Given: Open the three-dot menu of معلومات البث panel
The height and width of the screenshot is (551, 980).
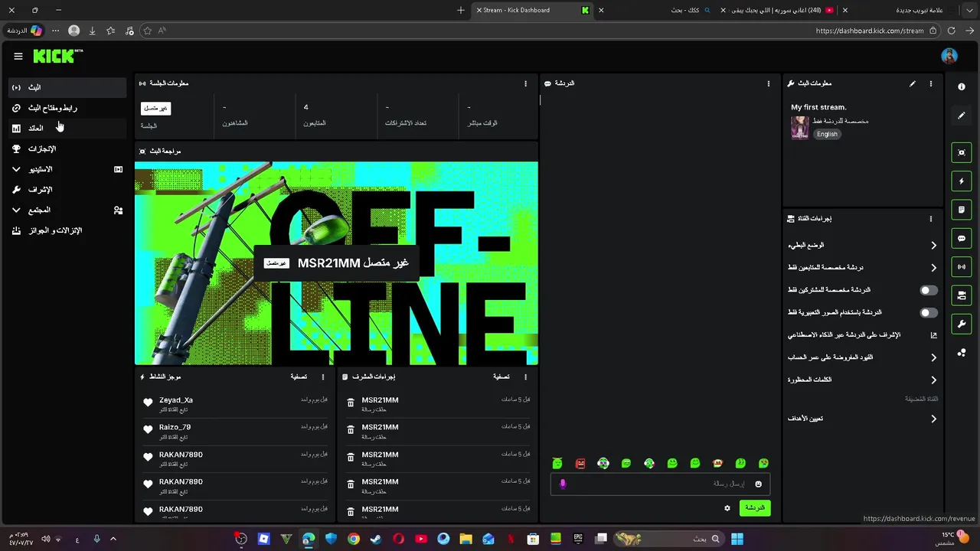Looking at the screenshot, I should (931, 83).
